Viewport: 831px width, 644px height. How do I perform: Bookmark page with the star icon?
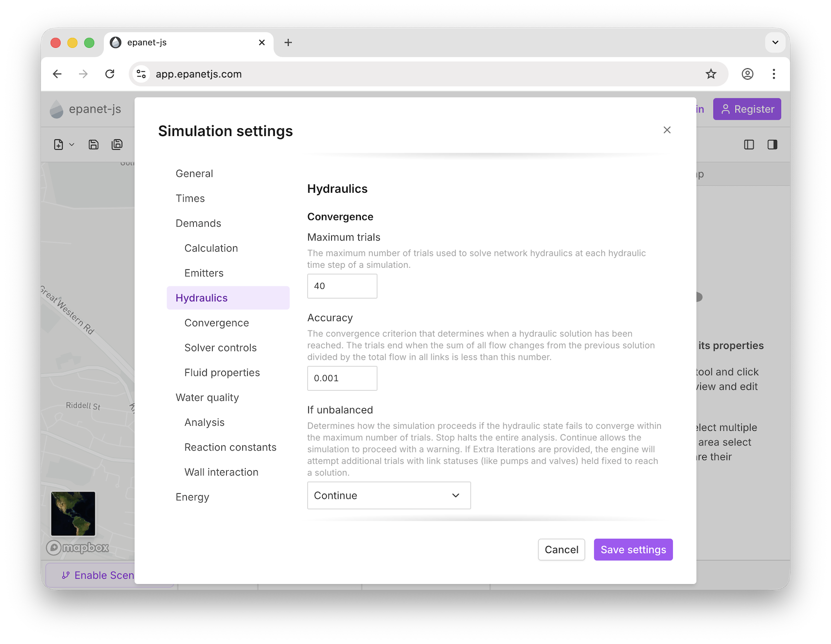coord(711,74)
